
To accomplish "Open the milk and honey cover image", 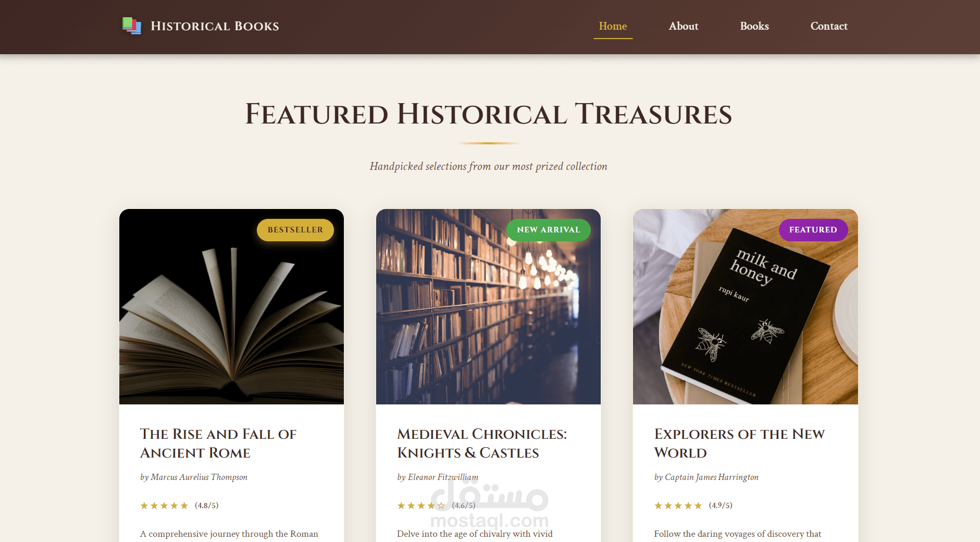I will (x=746, y=306).
